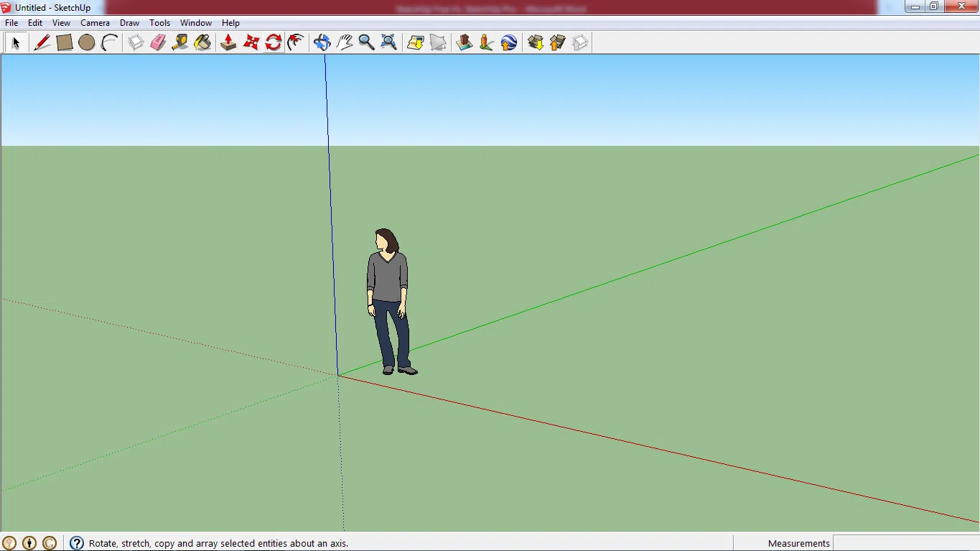
Task: Choose the Paint Bucket tool
Action: tap(202, 42)
